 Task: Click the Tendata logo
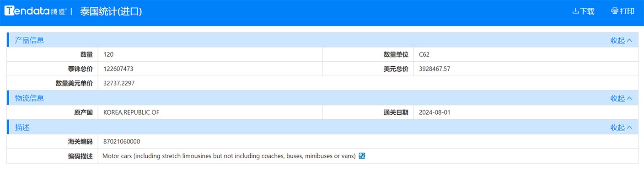pos(36,11)
